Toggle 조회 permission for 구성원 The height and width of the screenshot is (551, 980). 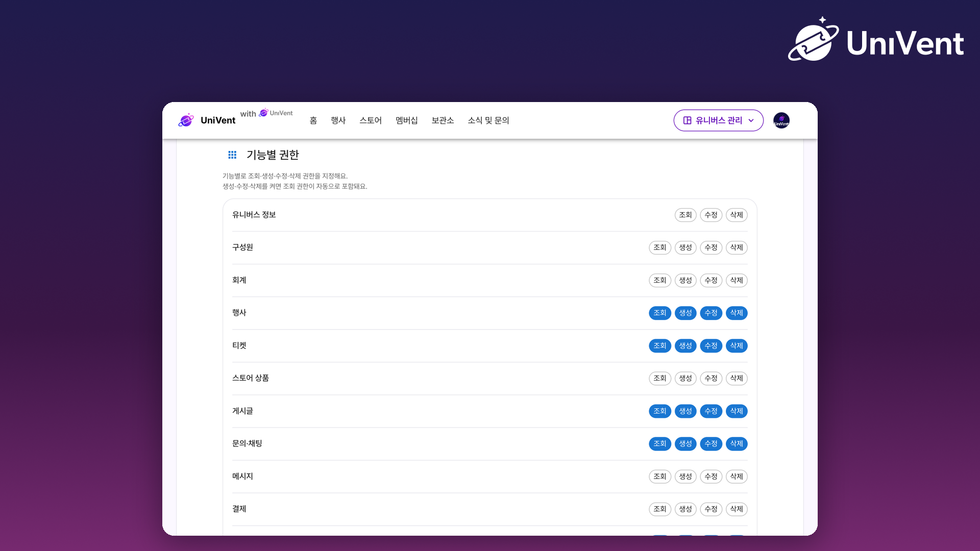pos(660,247)
